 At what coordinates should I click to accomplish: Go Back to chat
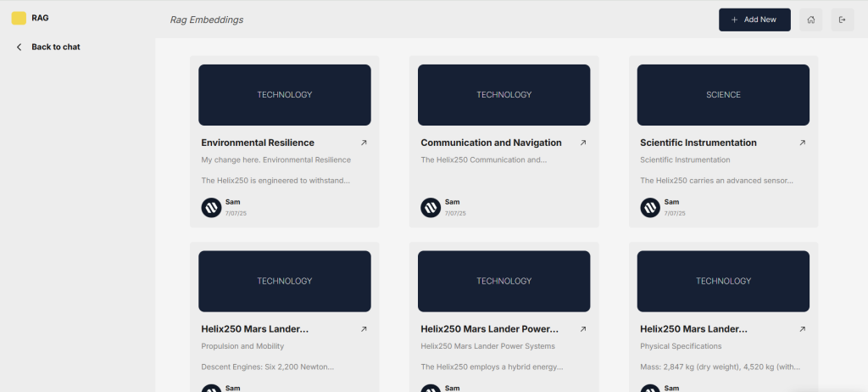tap(55, 48)
